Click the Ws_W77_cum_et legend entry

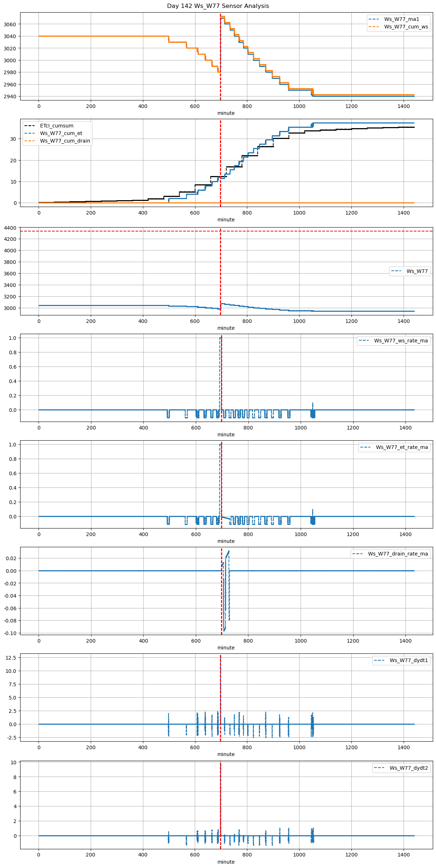point(61,133)
